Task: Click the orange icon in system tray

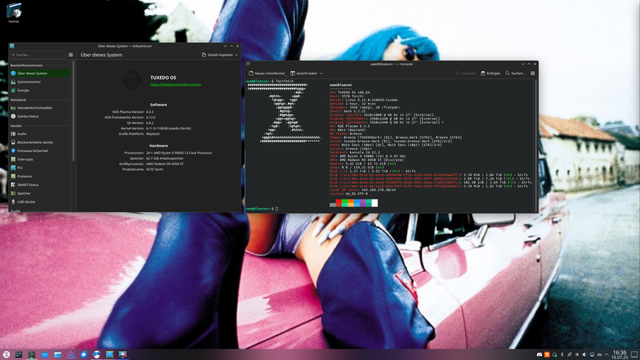Action: [x=547, y=355]
